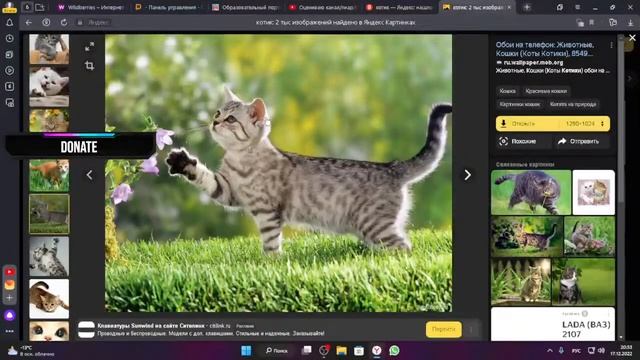Open the related cat on green lawn thumbnail
Viewport: 640px width, 360px height.
(x=583, y=282)
